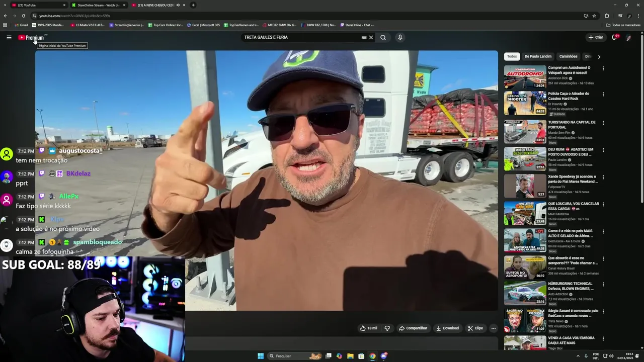Open the on-screen keyboard icon in search box
Viewport: 644px width, 362px height.
[x=364, y=37]
